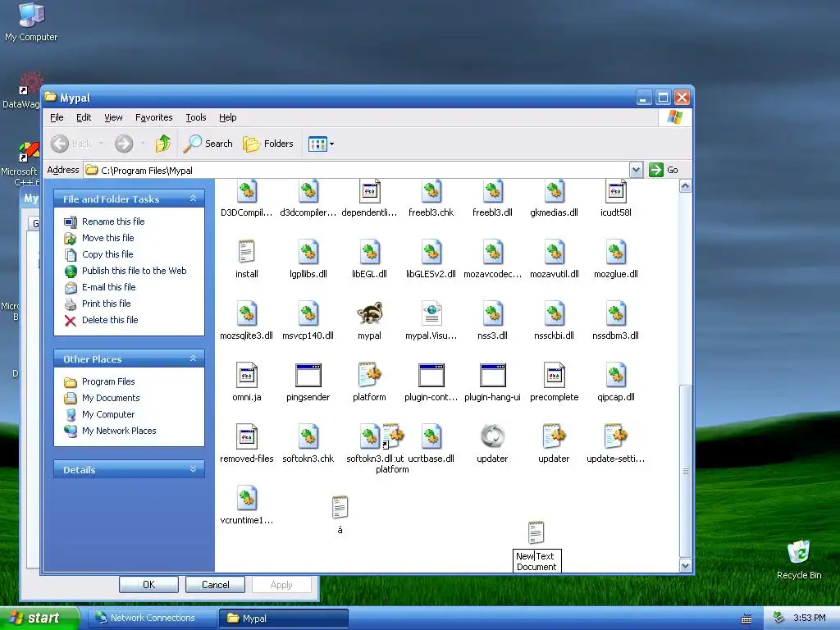Image resolution: width=840 pixels, height=630 pixels.
Task: Click the Up folder toolbar icon
Action: (x=163, y=143)
